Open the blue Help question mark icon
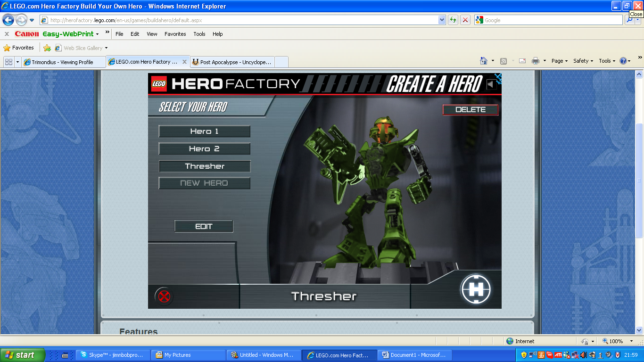Image resolution: width=644 pixels, height=362 pixels. 623,61
